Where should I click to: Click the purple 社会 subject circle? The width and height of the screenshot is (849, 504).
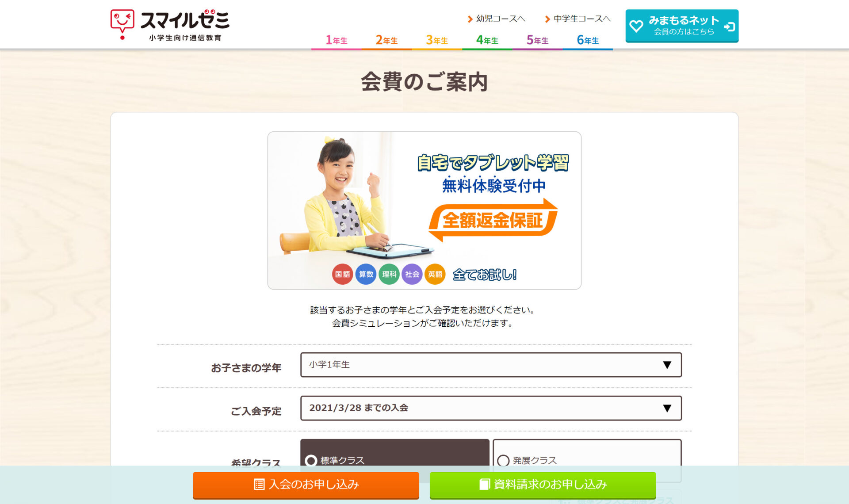(412, 274)
